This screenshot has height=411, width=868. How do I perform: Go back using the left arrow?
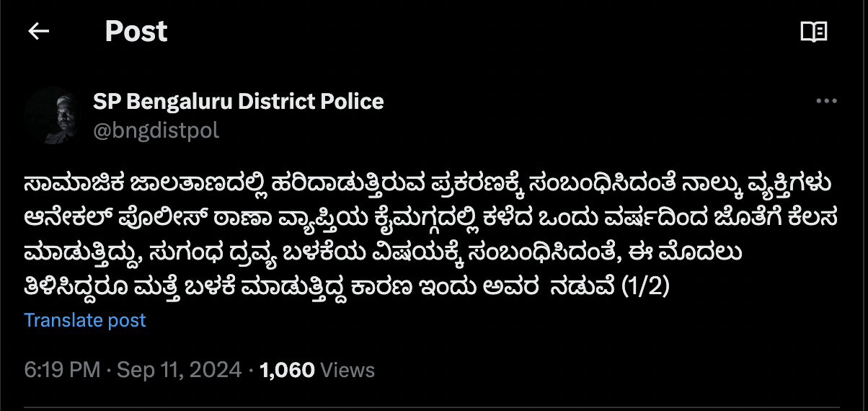38,31
